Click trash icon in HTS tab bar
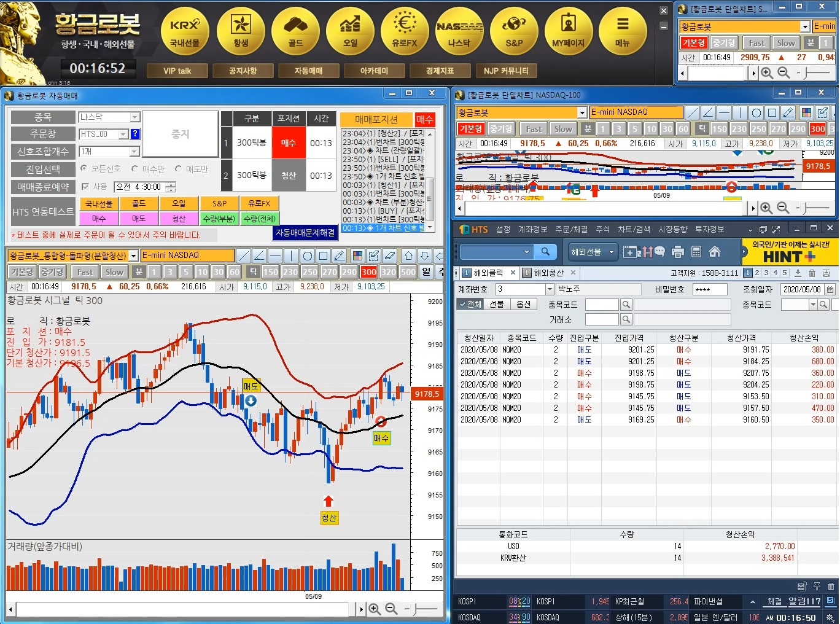The image size is (840, 624). pyautogui.click(x=812, y=273)
